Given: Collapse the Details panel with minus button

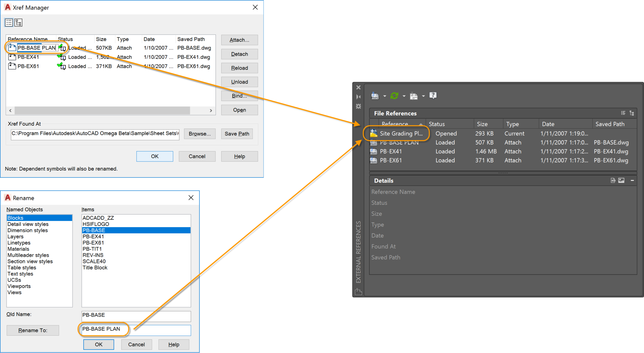Looking at the screenshot, I should 632,181.
